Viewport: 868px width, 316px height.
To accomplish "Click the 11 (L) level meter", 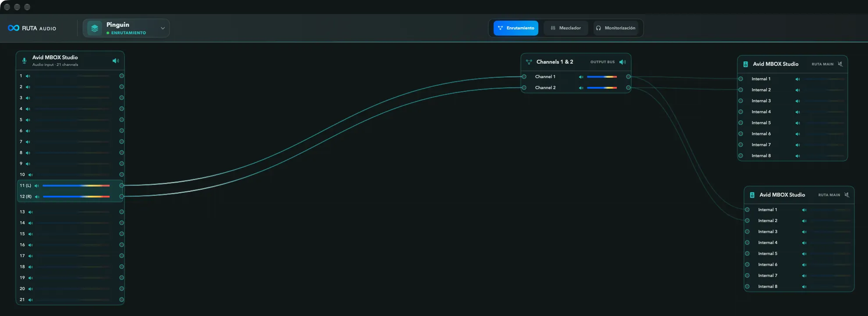I will coord(76,186).
